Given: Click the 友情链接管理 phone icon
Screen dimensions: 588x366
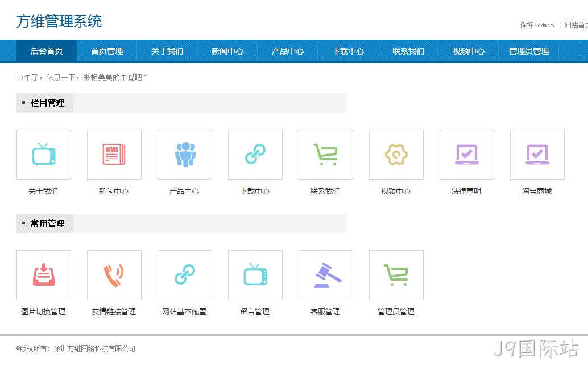Looking at the screenshot, I should point(114,275).
